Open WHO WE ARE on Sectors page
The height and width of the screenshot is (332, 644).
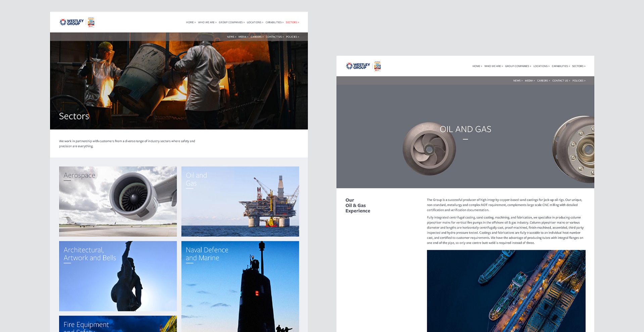pos(207,22)
